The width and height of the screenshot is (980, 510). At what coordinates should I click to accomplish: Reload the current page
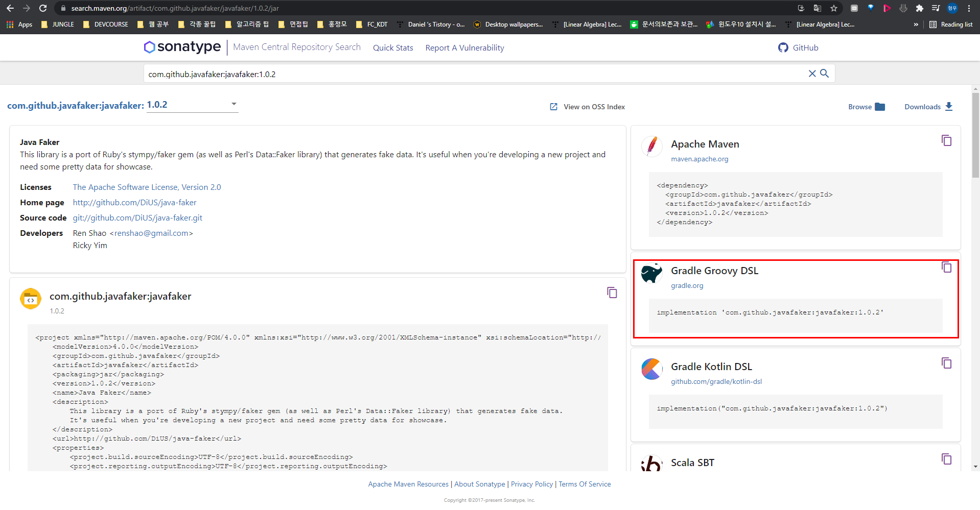pyautogui.click(x=43, y=8)
